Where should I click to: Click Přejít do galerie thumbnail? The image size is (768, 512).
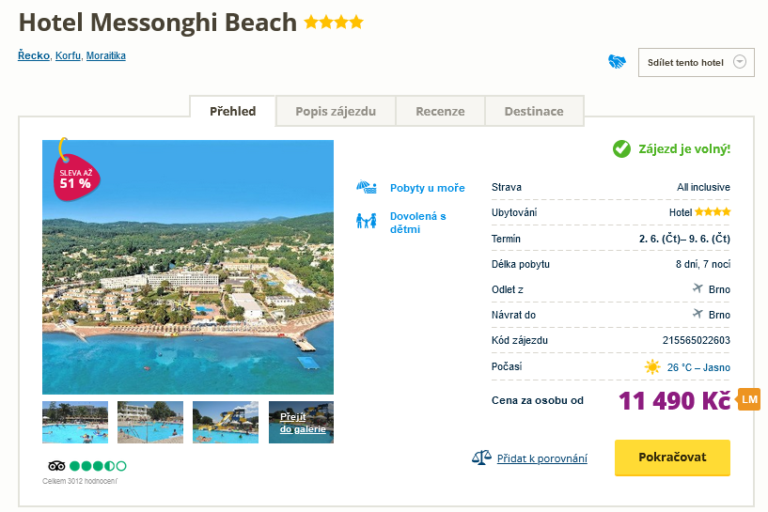(301, 422)
